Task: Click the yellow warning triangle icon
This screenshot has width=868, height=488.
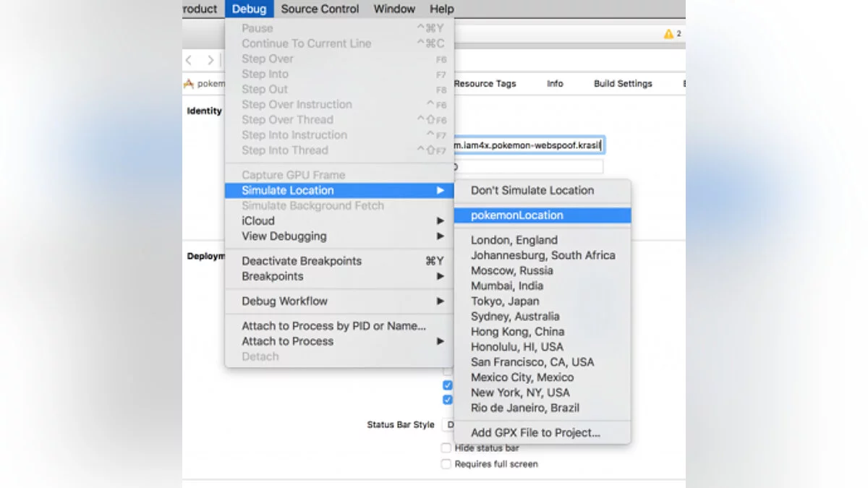Action: pos(668,34)
